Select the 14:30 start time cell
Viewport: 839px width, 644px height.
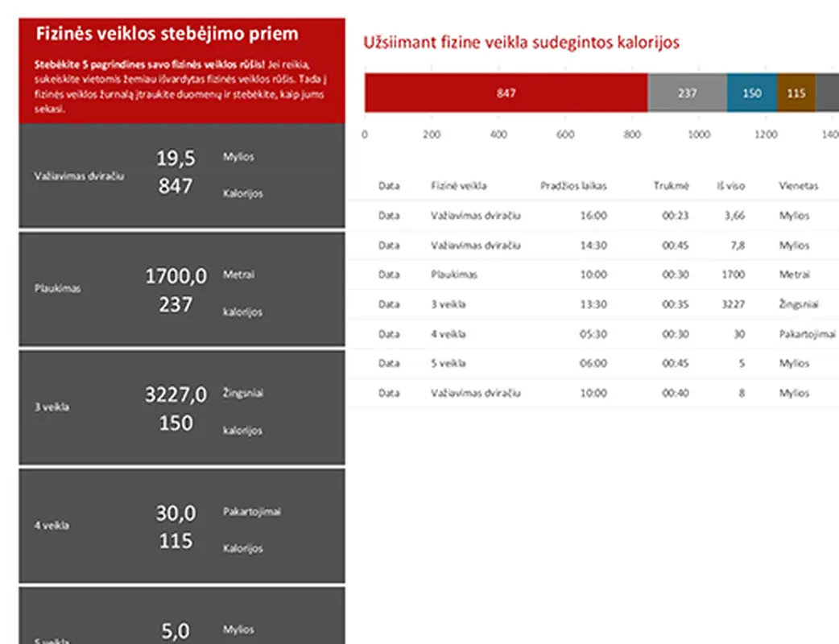pyautogui.click(x=594, y=246)
